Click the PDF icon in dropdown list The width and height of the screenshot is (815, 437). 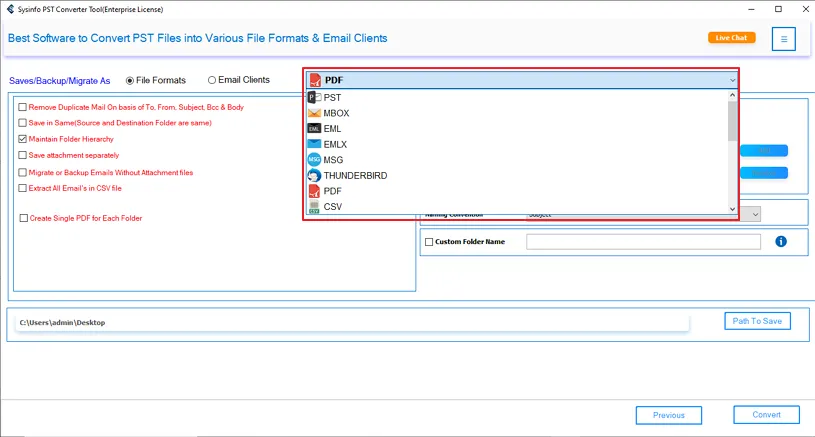click(314, 191)
